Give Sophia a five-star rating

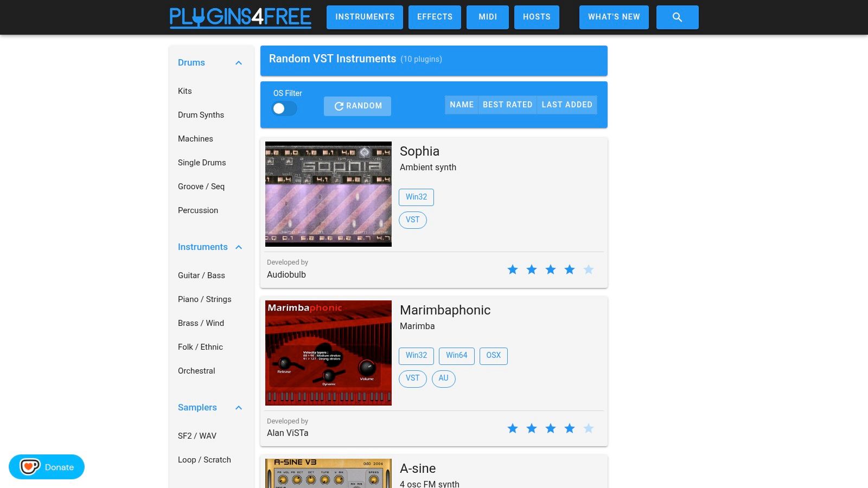pyautogui.click(x=588, y=269)
